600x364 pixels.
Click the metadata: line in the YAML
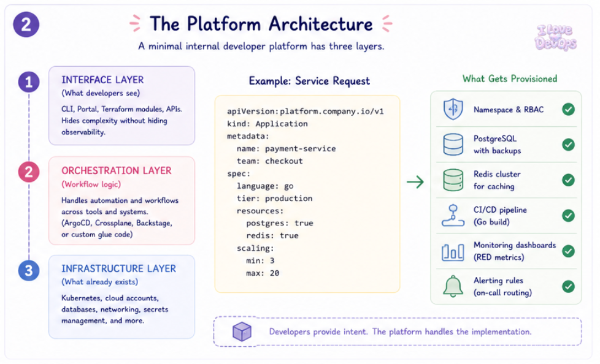[248, 136]
